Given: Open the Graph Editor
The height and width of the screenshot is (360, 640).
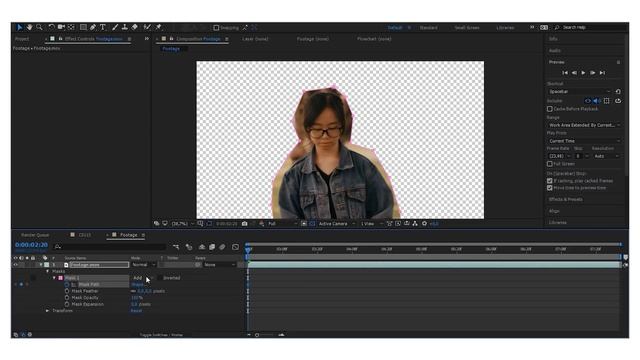Looking at the screenshot, I should click(236, 247).
